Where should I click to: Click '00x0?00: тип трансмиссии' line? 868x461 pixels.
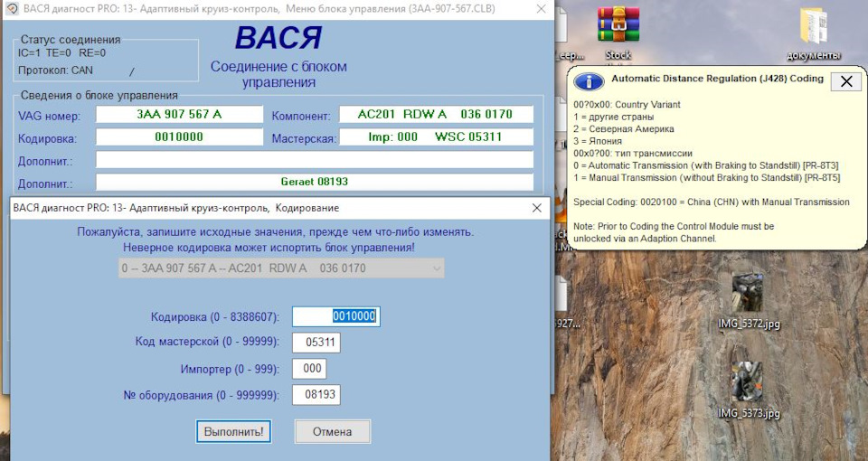(633, 154)
